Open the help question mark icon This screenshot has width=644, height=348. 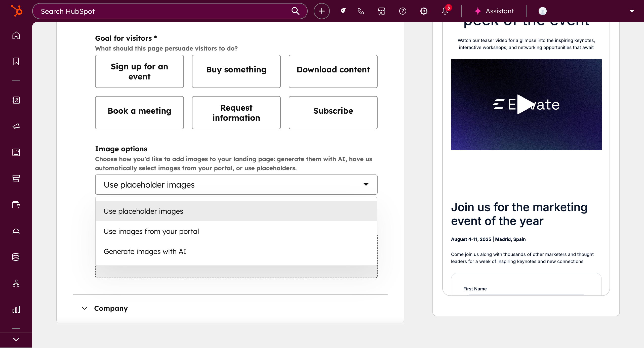403,11
